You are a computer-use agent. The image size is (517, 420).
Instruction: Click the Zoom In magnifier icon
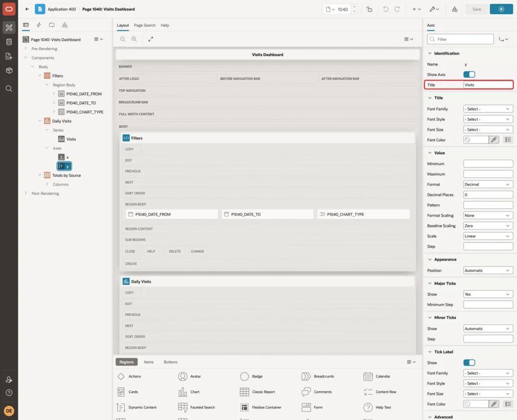click(x=134, y=39)
